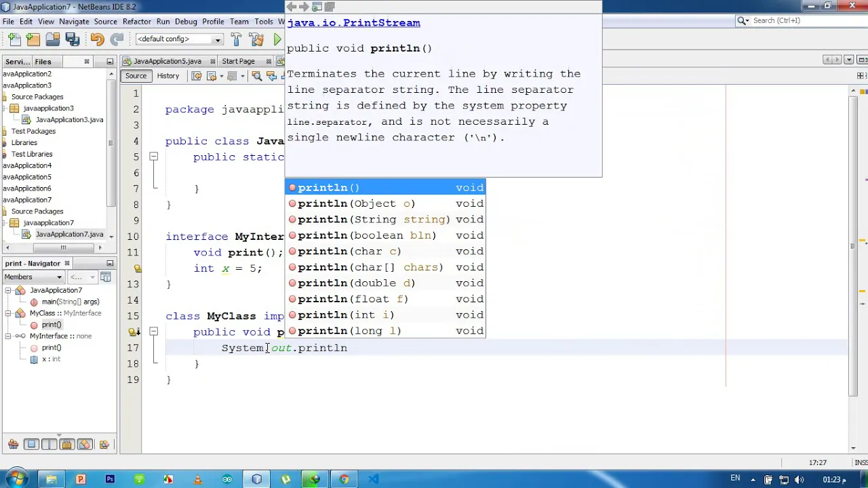Click the Clean and Build icon
The width and height of the screenshot is (868, 488).
click(256, 39)
